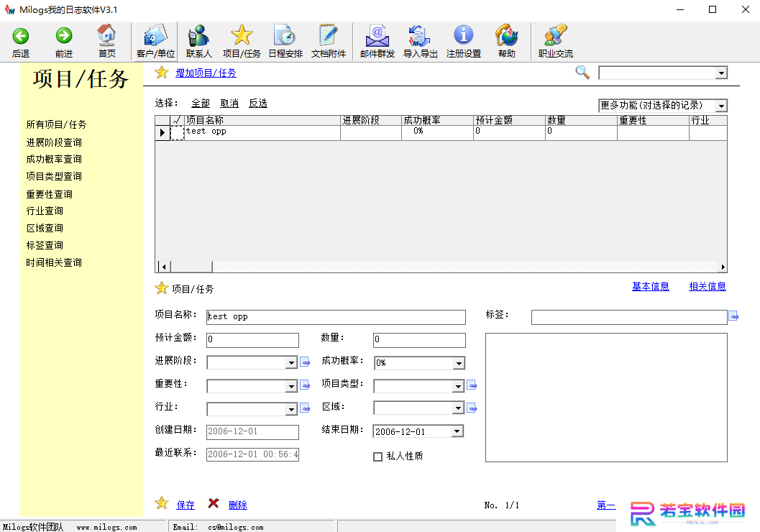Open the 行业 dropdown
Image resolution: width=760 pixels, height=532 pixels.
coord(290,409)
